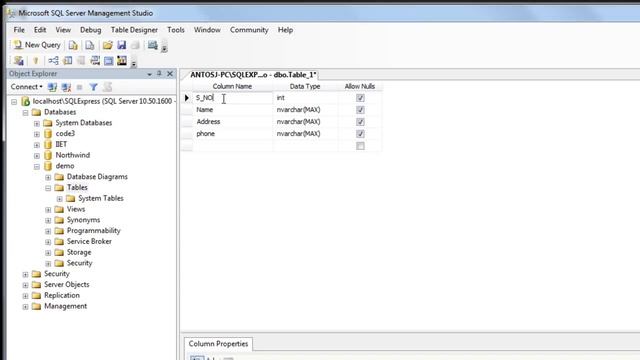640x360 pixels.
Task: Click the S_NO column name cell
Action: 233,98
